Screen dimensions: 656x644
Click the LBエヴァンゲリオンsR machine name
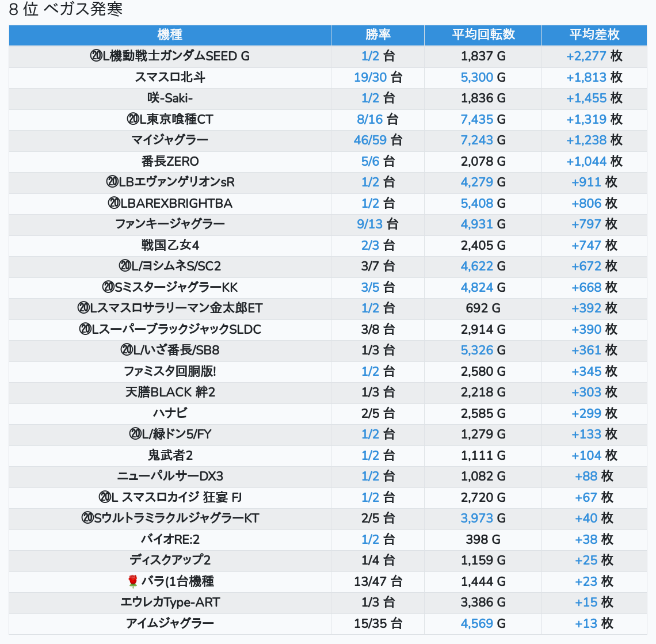point(170,182)
